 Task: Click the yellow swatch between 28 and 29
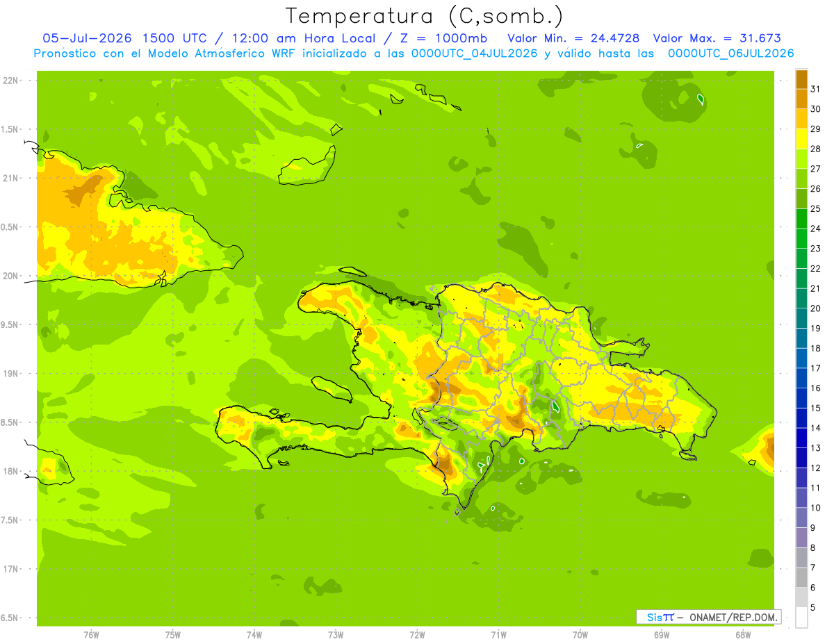point(802,138)
